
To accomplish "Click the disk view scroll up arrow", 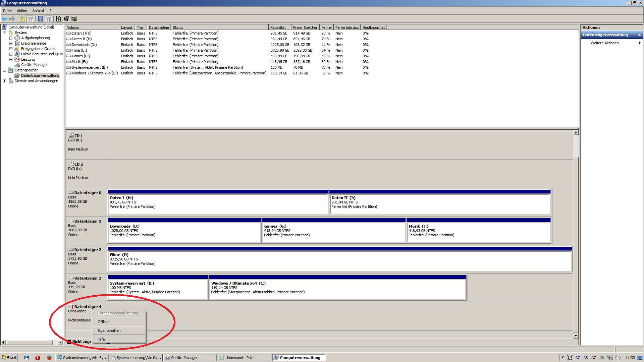I will pyautogui.click(x=576, y=132).
